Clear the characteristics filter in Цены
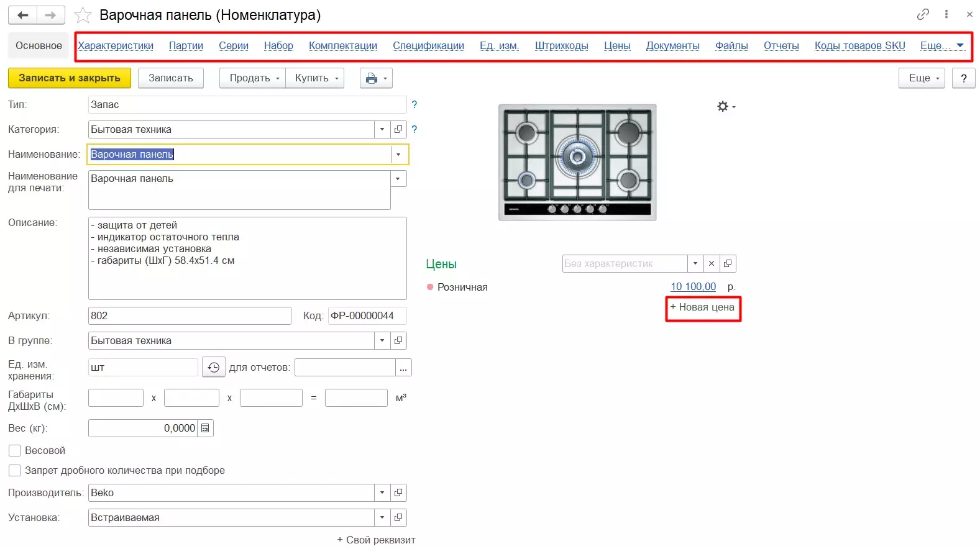The width and height of the screenshot is (980, 549). pyautogui.click(x=712, y=263)
